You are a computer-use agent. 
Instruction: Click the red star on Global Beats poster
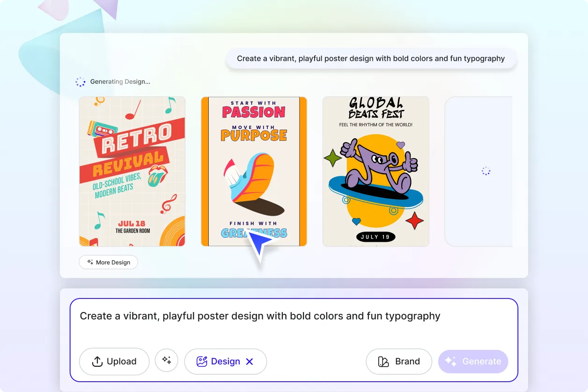tap(414, 220)
